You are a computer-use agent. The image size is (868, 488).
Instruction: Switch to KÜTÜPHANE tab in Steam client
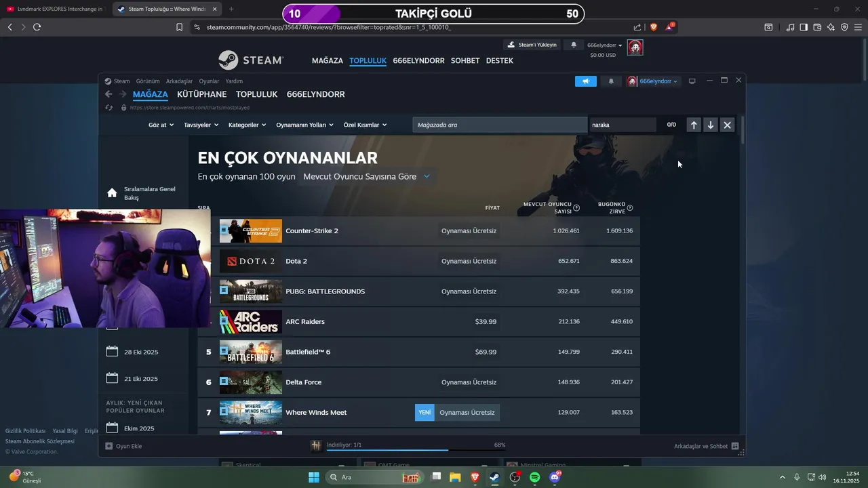tap(202, 94)
